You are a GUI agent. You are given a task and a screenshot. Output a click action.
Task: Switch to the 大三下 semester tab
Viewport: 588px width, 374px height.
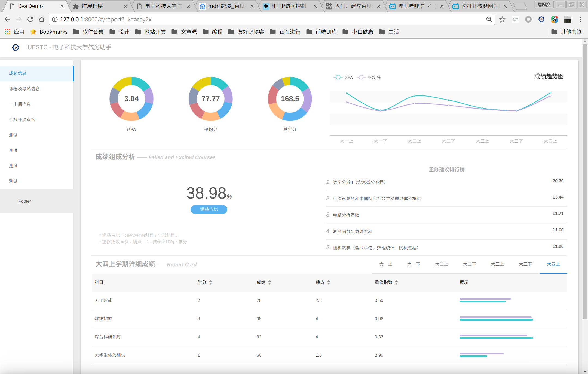[525, 264]
